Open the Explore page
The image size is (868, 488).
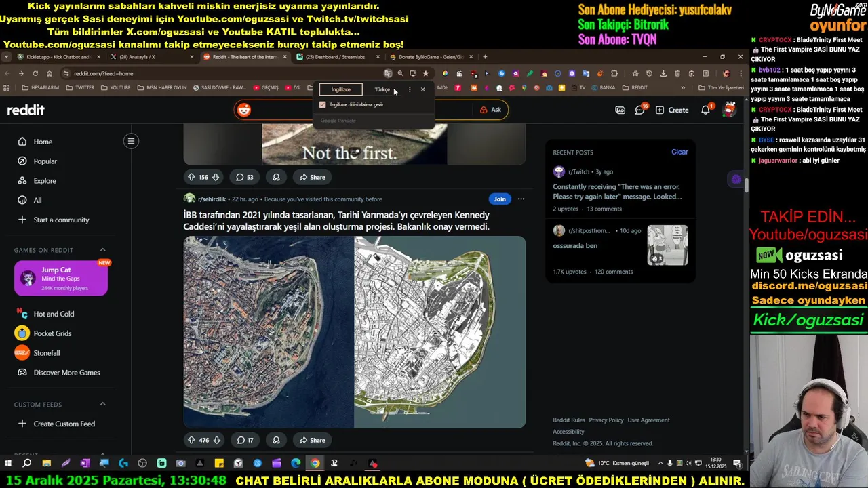[45, 181]
